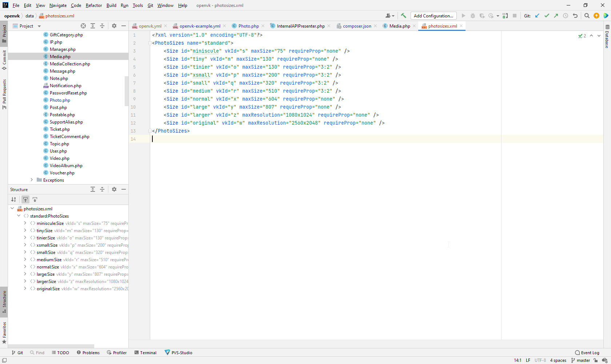The height and width of the screenshot is (364, 611).
Task: Toggle sort alphabetically in Structure panel
Action: (13, 199)
